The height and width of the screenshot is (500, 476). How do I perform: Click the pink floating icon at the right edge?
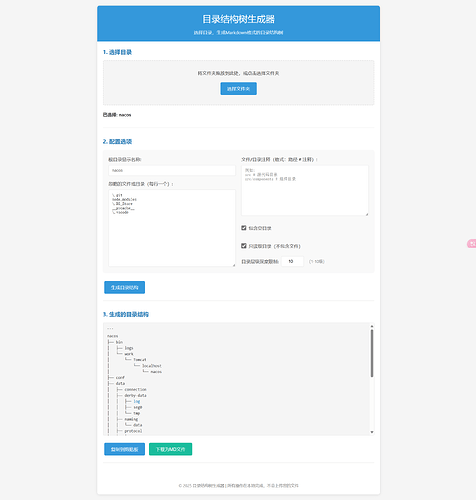tap(472, 244)
